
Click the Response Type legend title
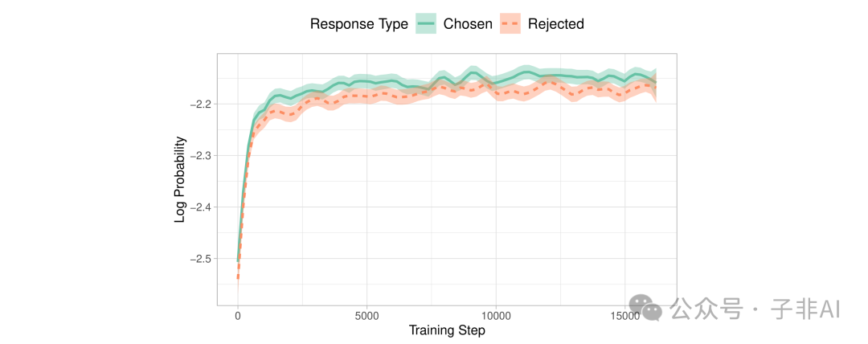tap(358, 24)
